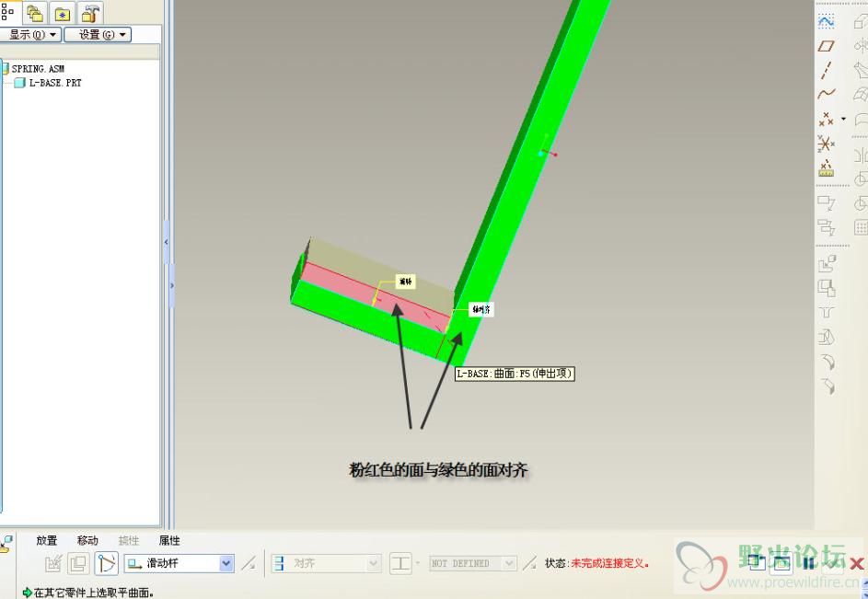The width and height of the screenshot is (868, 599).
Task: Select the Datum Plane tool
Action: click(826, 46)
